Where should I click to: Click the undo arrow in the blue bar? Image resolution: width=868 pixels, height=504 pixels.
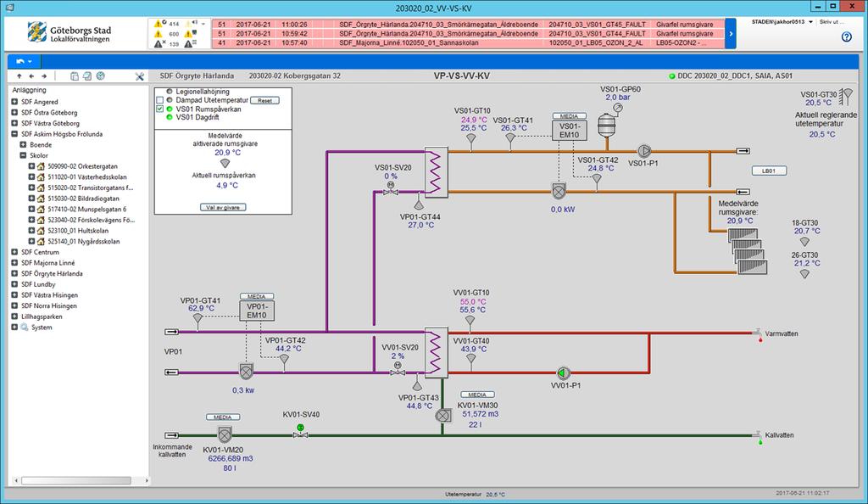point(20,61)
